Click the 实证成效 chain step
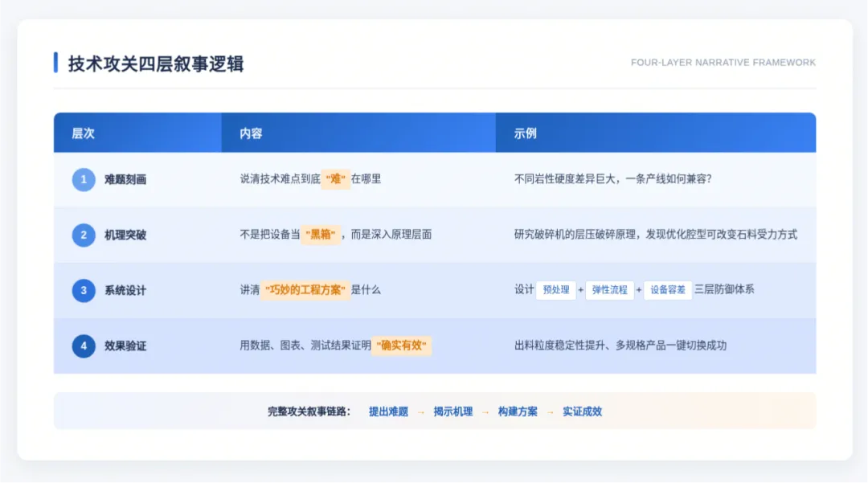The height and width of the screenshot is (483, 868). tap(583, 411)
